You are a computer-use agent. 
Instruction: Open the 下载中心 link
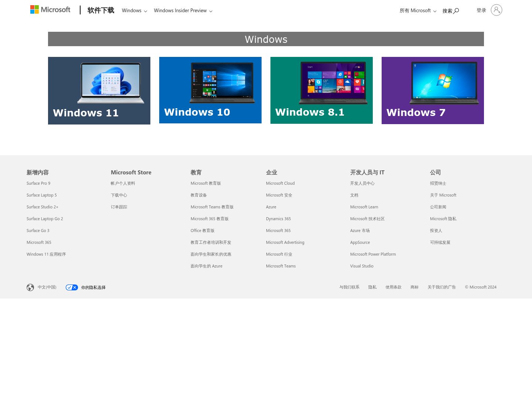[119, 195]
